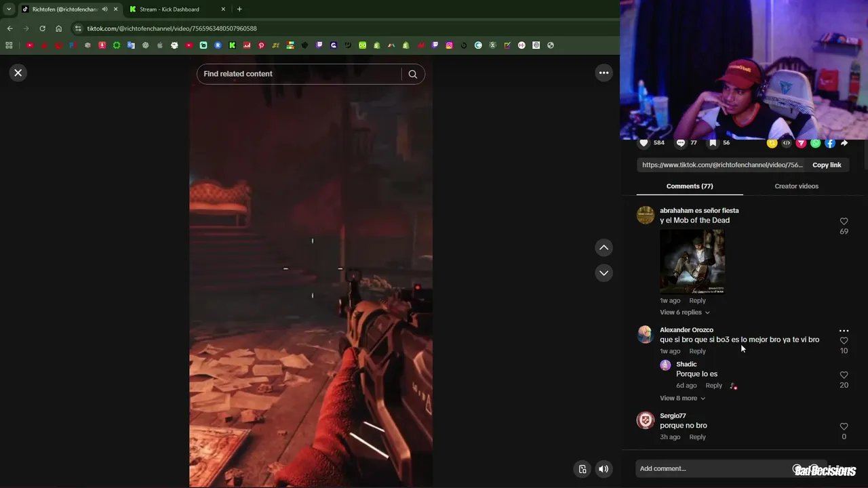This screenshot has width=868, height=488.
Task: Switch to the Stream - Kick Dashboard tab
Action: tap(170, 9)
